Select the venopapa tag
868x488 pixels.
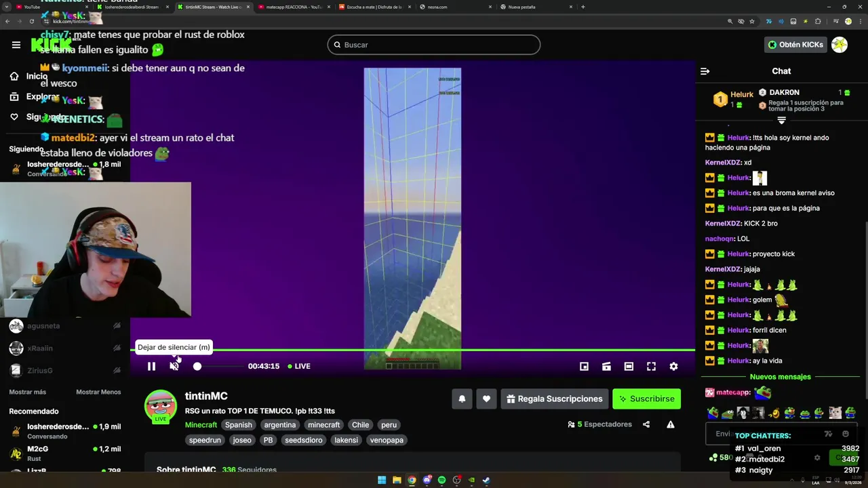tap(387, 440)
